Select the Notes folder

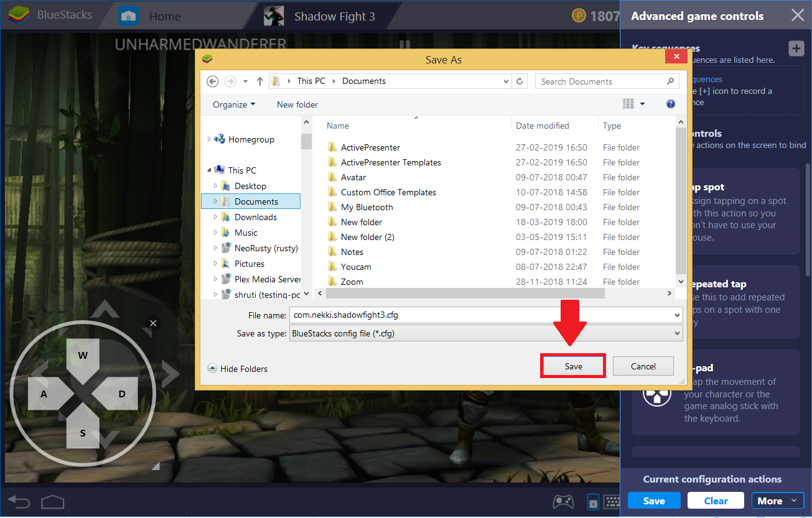tap(352, 252)
